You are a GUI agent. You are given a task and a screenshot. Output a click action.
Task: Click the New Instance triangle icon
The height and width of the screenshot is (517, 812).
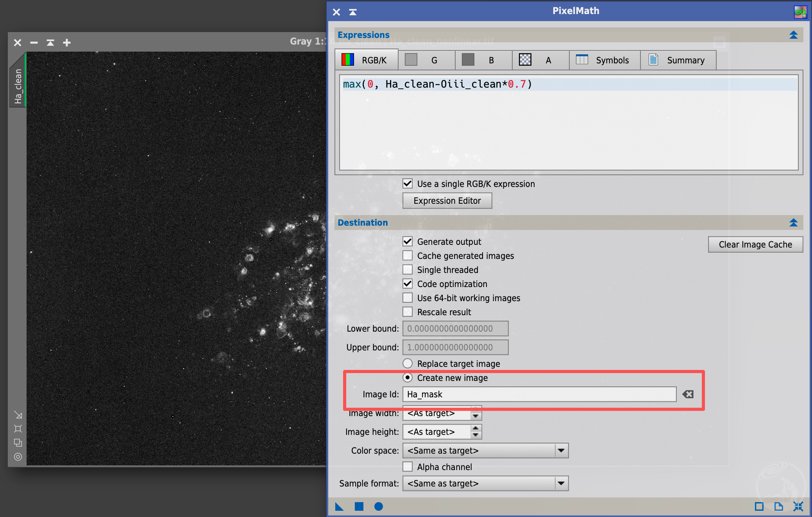[339, 507]
